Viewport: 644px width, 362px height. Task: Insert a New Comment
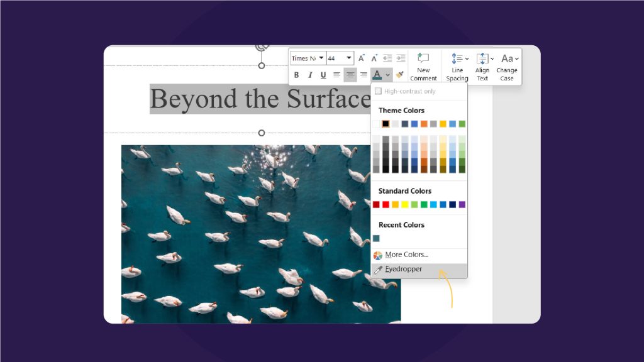click(423, 65)
